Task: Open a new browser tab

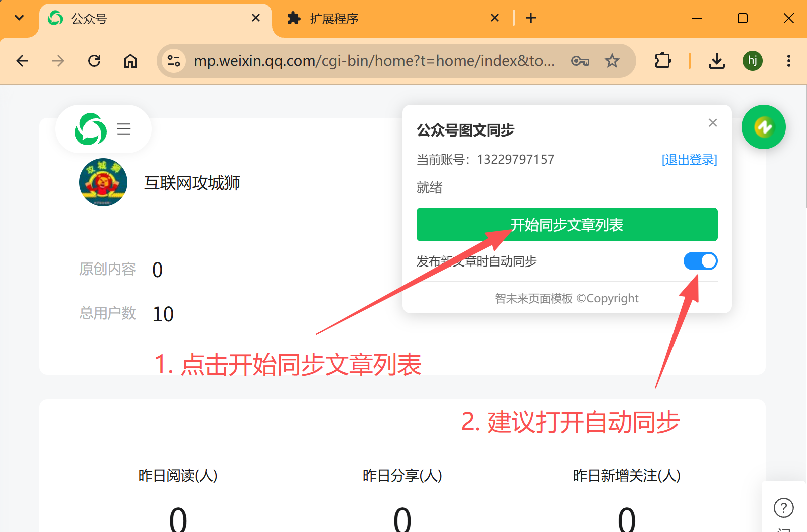Action: coord(531,18)
